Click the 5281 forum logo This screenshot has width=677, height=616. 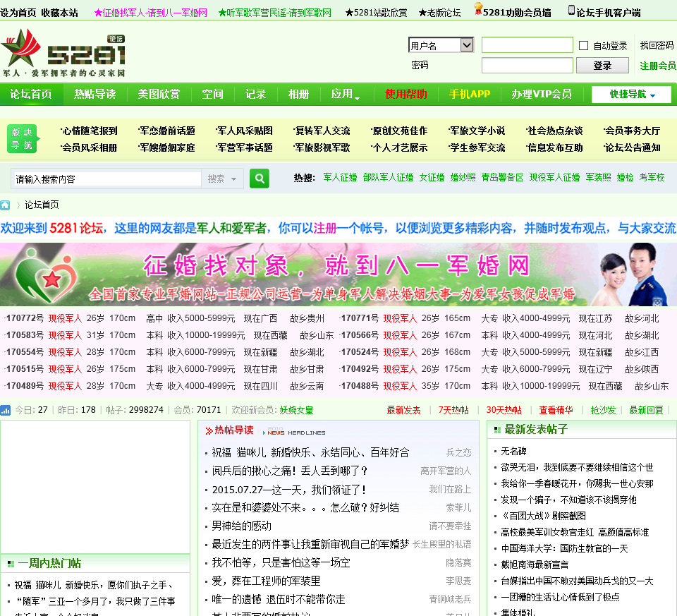coord(63,53)
